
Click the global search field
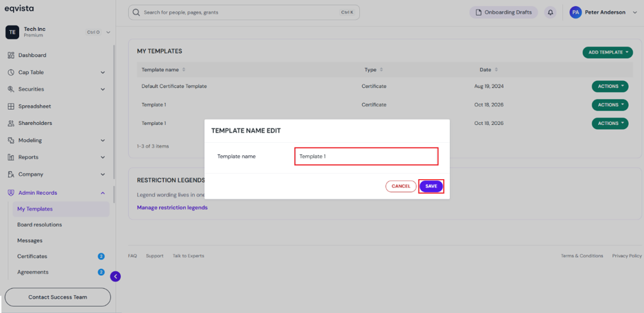pos(244,12)
